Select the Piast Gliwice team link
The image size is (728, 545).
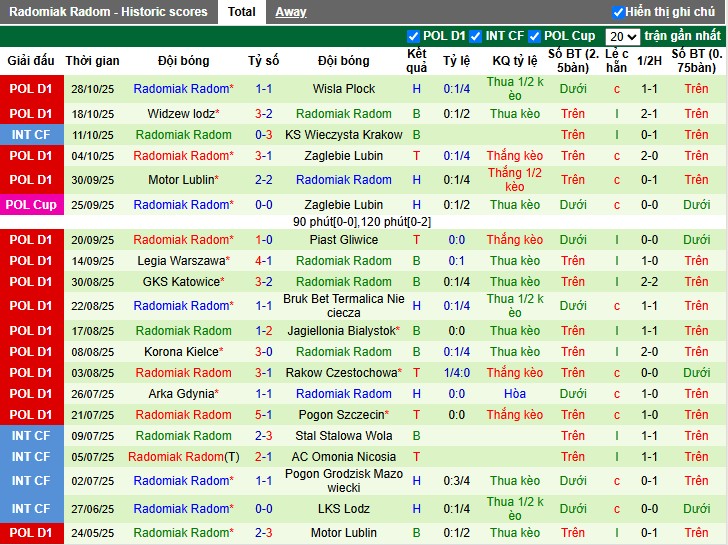tap(344, 240)
